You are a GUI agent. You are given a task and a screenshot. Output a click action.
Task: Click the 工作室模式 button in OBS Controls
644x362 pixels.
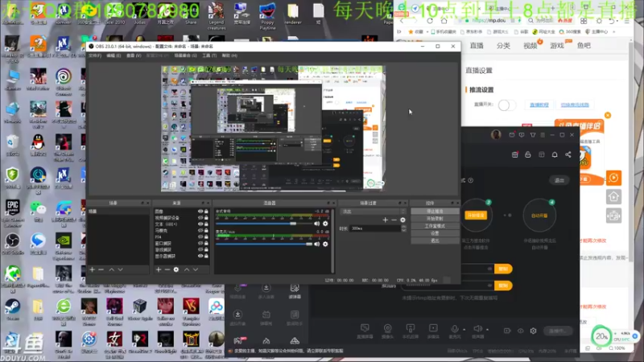click(435, 226)
